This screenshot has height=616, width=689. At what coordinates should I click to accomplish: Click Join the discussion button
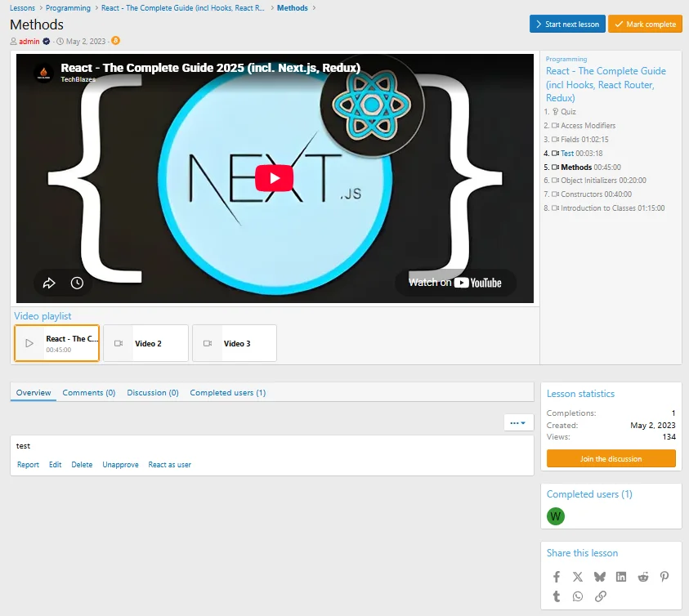point(611,458)
